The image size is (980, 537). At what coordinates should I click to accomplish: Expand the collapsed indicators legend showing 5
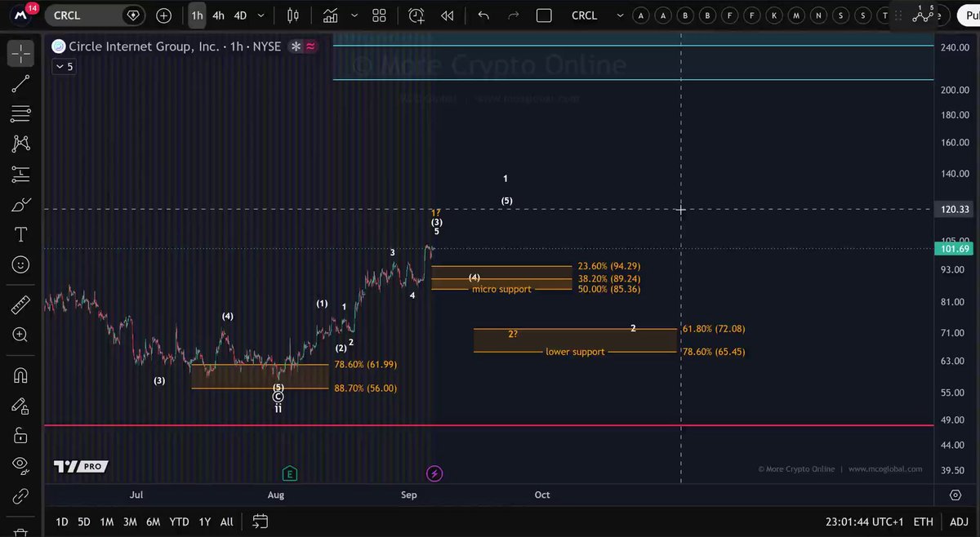(64, 67)
